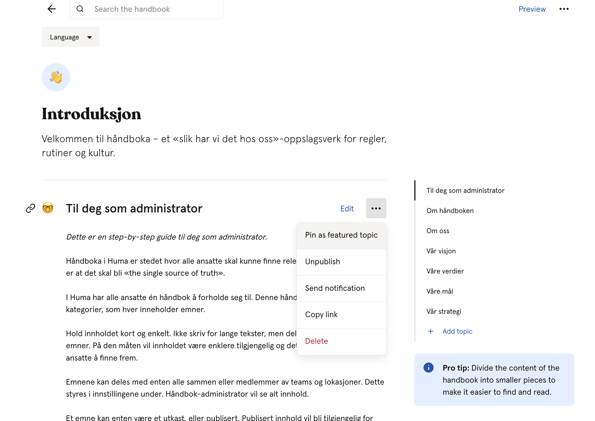Viewport: 595px width, 421px height.
Task: Click the Introduksjon heading
Action: click(91, 114)
